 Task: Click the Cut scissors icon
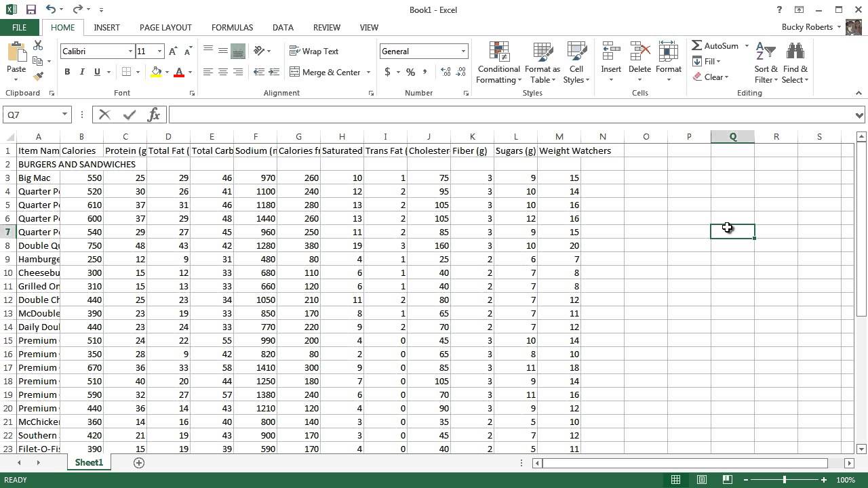pos(38,45)
